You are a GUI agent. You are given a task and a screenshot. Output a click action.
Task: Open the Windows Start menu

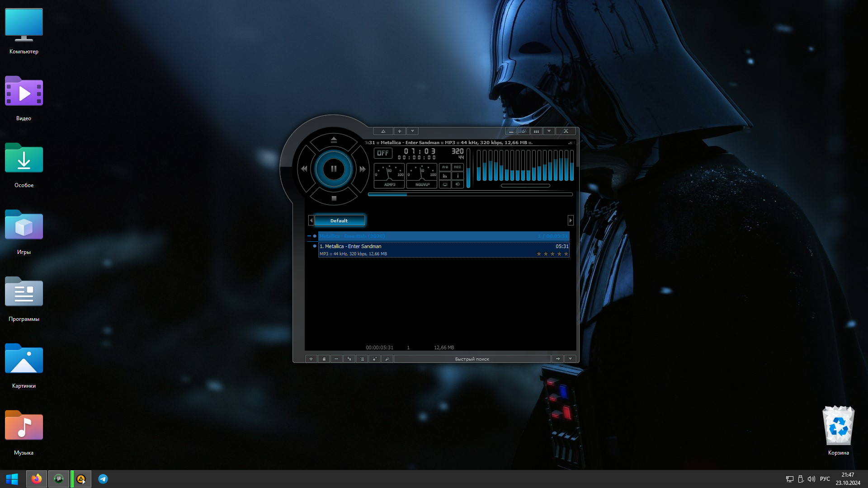coord(12,479)
